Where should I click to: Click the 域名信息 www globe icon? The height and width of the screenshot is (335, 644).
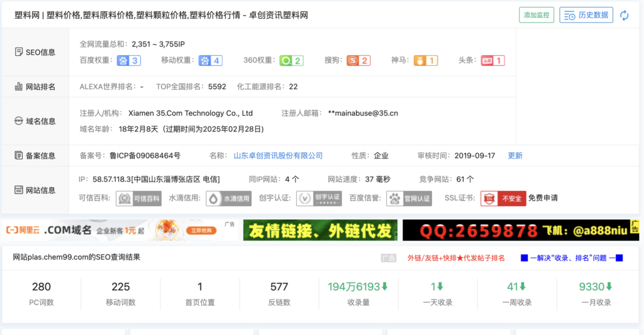18,121
